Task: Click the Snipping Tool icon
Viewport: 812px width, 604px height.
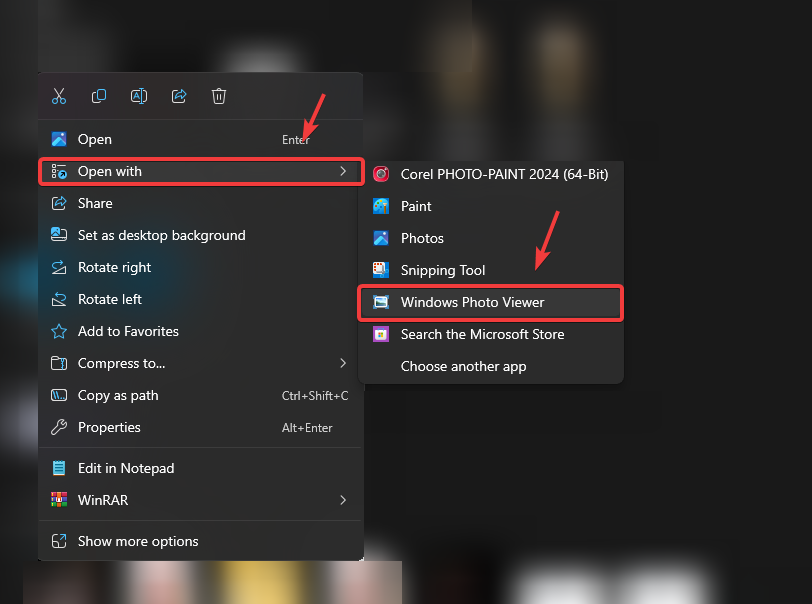Action: pyautogui.click(x=381, y=270)
